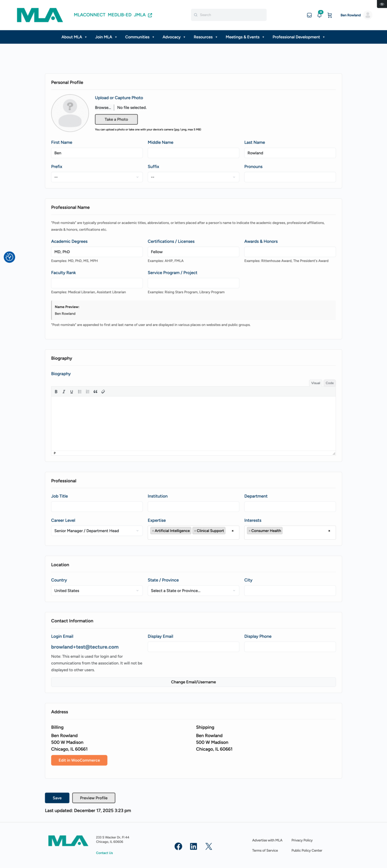Viewport: 387px width, 868px height.
Task: Open the Prefix dropdown
Action: (97, 177)
